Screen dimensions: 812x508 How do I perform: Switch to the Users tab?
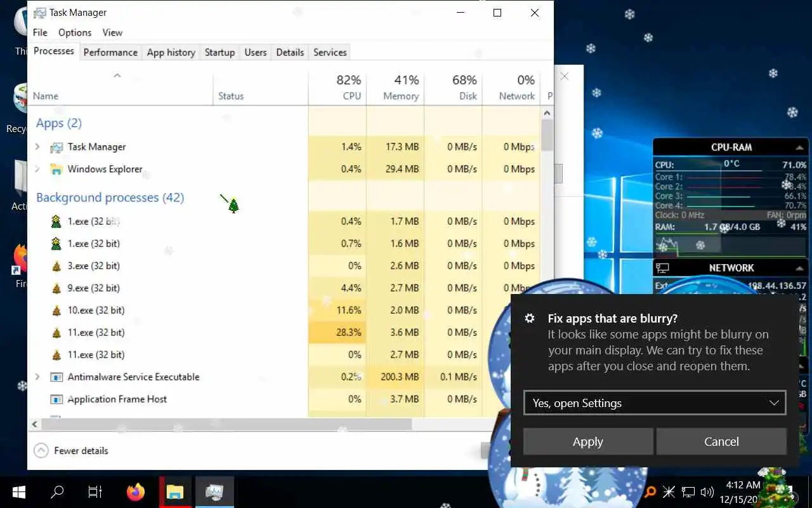(x=256, y=53)
